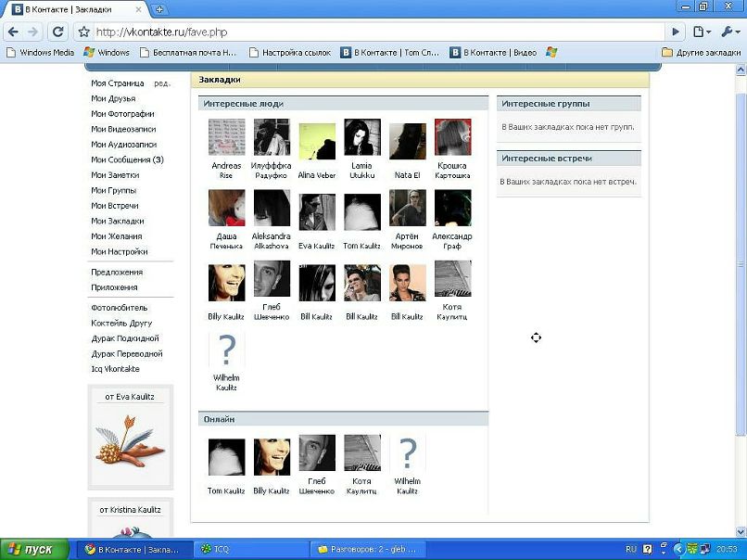The height and width of the screenshot is (560, 747).
Task: Go to Мои Друзья in left menu
Action: (113, 98)
